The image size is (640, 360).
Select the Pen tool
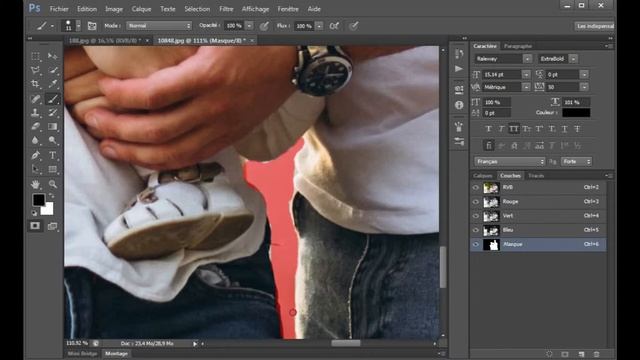pos(36,155)
